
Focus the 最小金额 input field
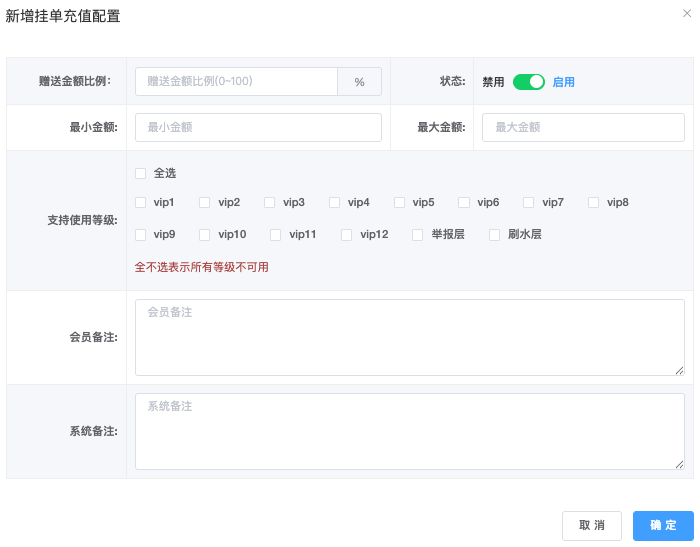[x=258, y=127]
